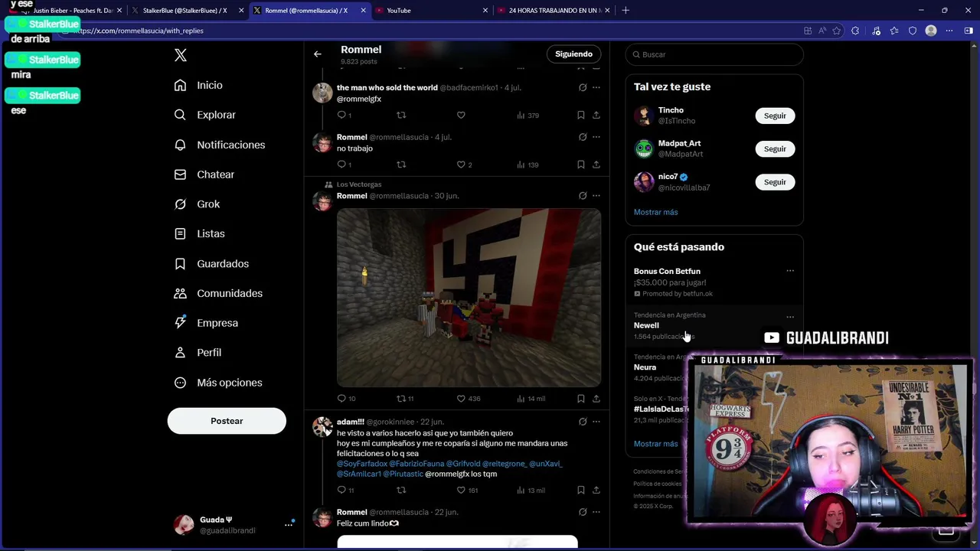Open more options on 'no trabajo' post
Image resolution: width=980 pixels, height=551 pixels.
[596, 137]
